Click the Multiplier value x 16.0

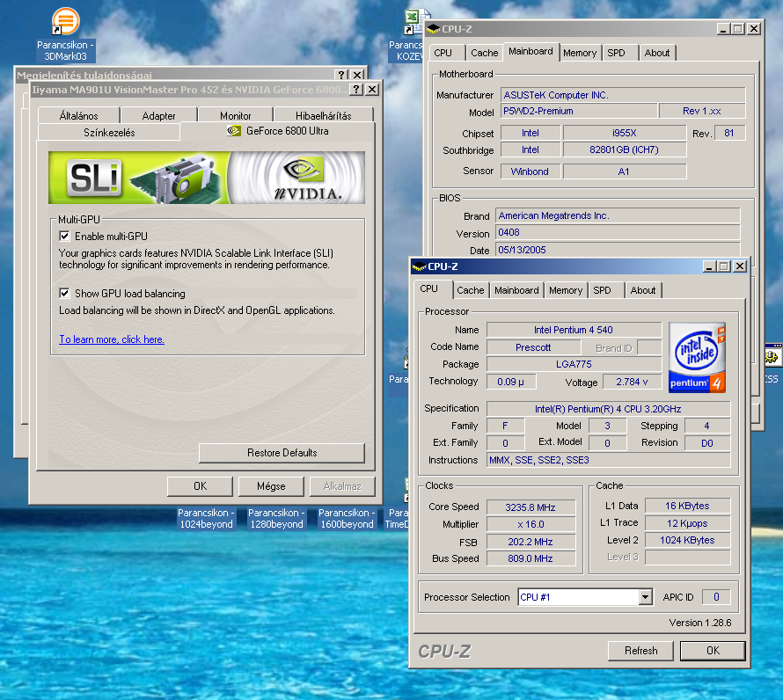(531, 524)
